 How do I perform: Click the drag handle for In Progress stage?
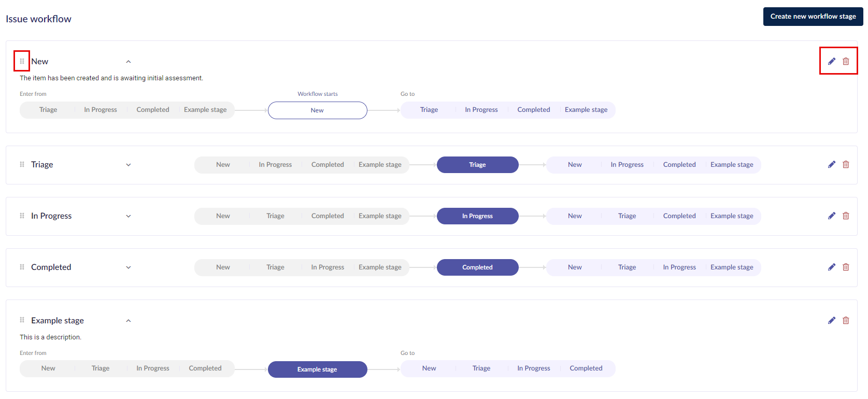coord(22,216)
